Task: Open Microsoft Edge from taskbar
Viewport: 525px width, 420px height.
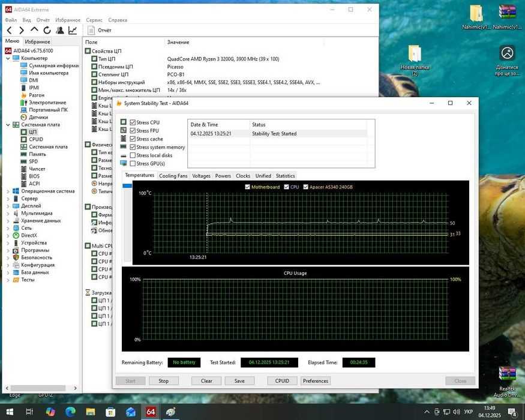Action: pyautogui.click(x=70, y=412)
